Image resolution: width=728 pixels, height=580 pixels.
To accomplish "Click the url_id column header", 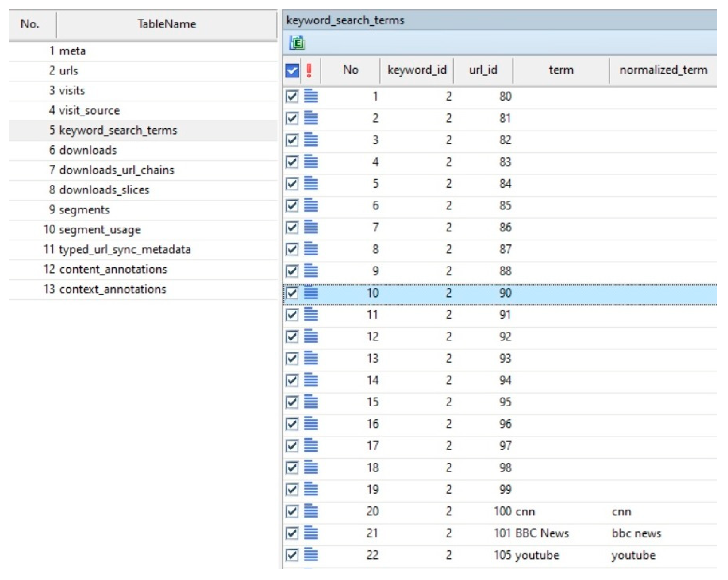I will pos(483,70).
